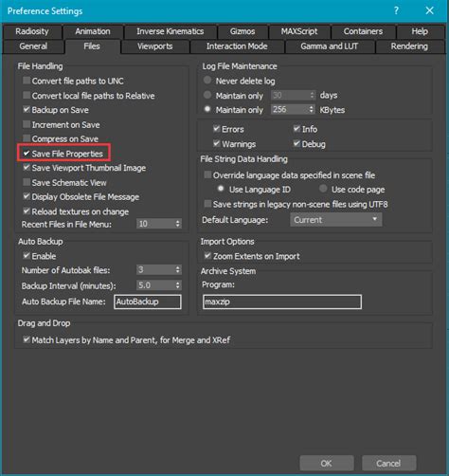Screen dimensions: 449x476
Task: Switch to the General tab
Action: tap(33, 46)
